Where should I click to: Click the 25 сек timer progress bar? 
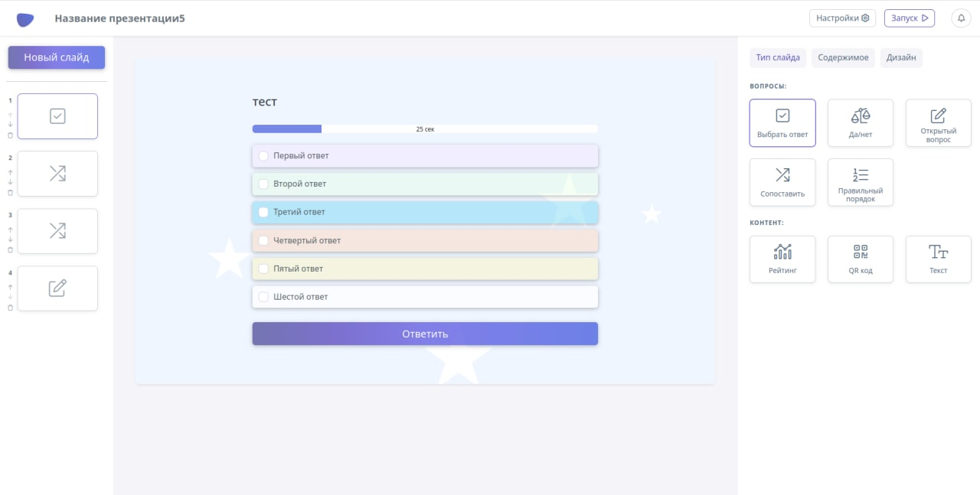425,129
